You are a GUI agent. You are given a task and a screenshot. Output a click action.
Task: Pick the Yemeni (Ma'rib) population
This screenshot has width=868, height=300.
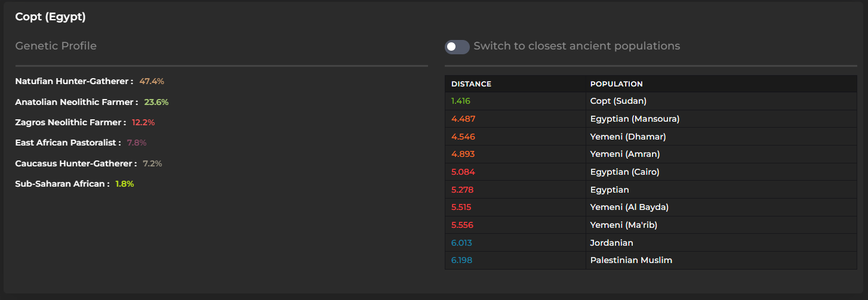coord(623,225)
